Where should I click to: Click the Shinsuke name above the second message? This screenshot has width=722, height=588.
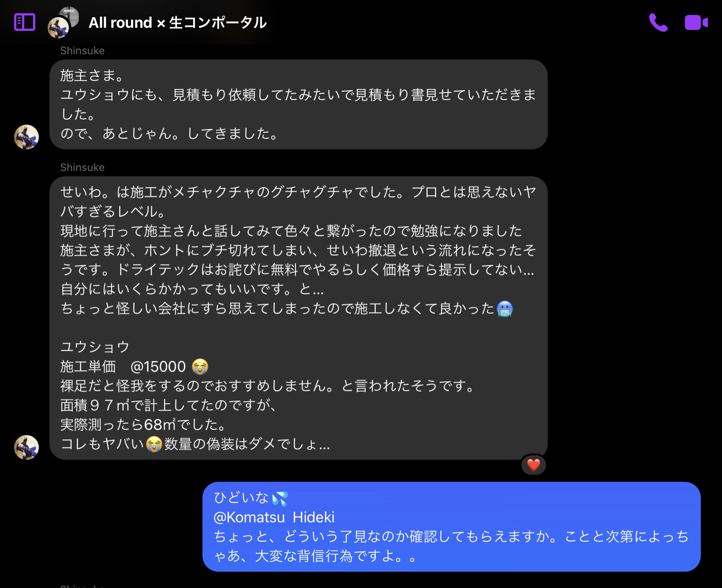(82, 167)
